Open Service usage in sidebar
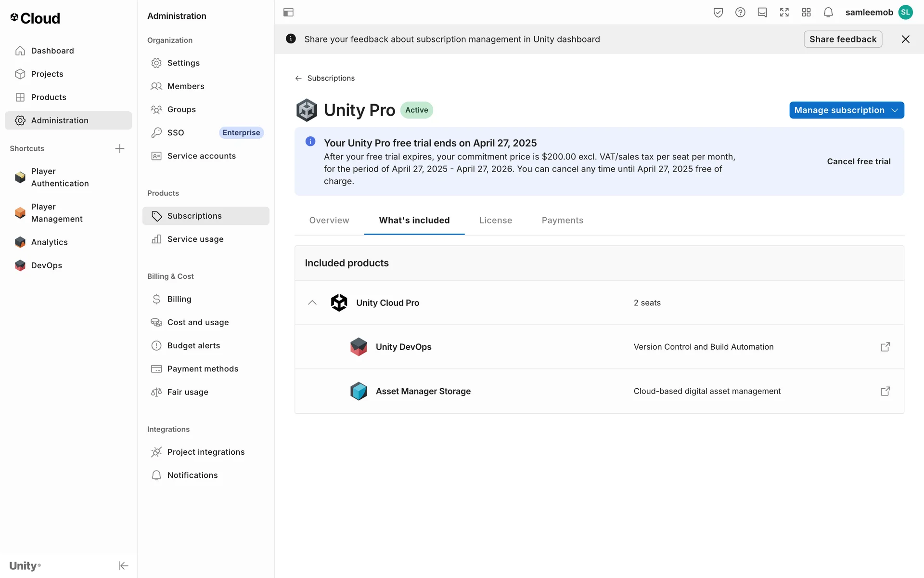Image resolution: width=924 pixels, height=578 pixels. click(x=195, y=239)
